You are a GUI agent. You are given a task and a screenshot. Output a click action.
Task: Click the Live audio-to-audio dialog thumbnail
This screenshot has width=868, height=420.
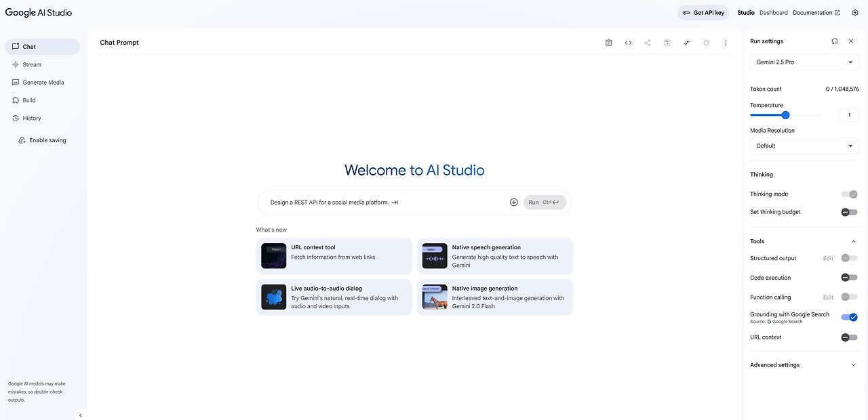[274, 297]
